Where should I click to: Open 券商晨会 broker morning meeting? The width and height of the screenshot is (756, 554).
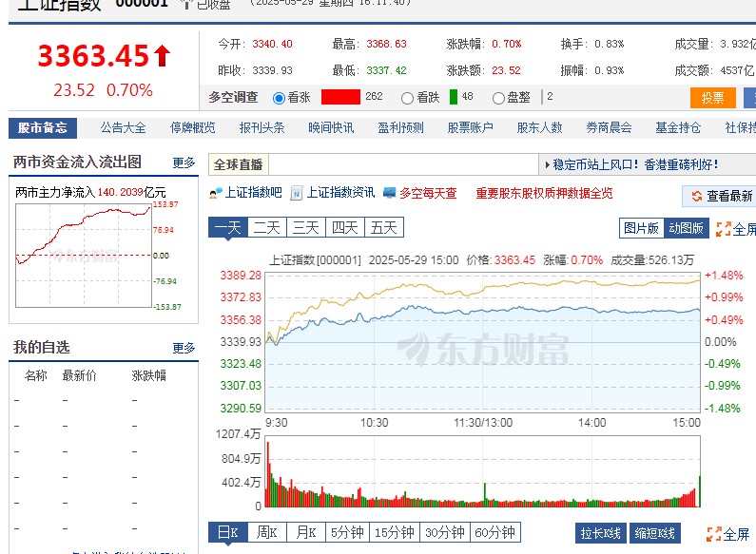click(x=609, y=128)
